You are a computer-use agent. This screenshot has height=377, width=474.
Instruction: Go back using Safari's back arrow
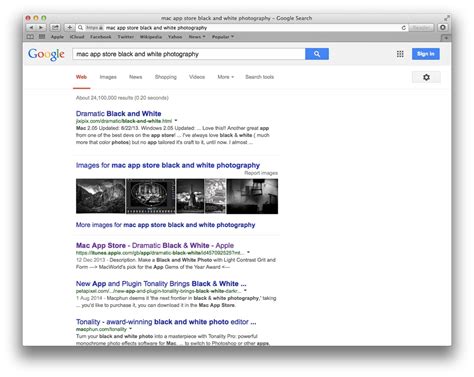pyautogui.click(x=31, y=28)
